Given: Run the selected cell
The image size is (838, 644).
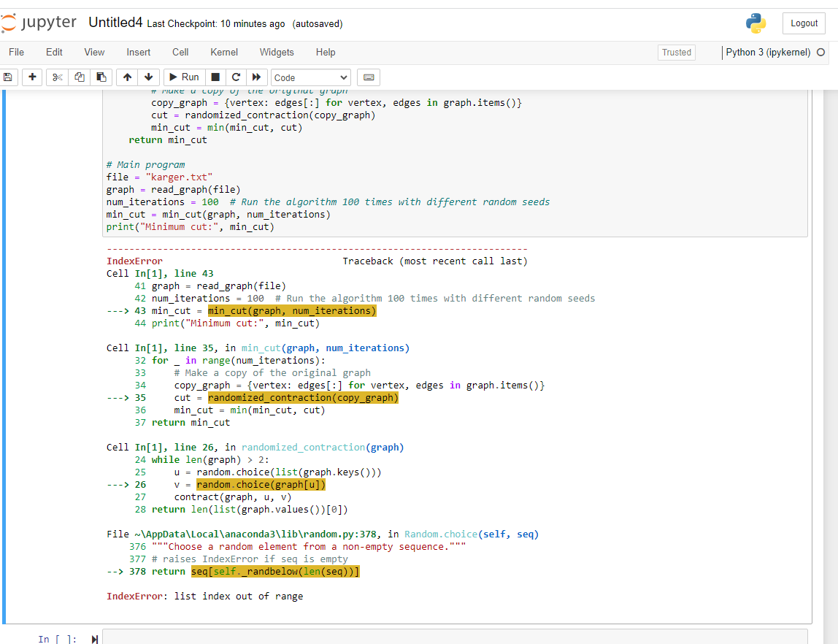Looking at the screenshot, I should tap(184, 77).
